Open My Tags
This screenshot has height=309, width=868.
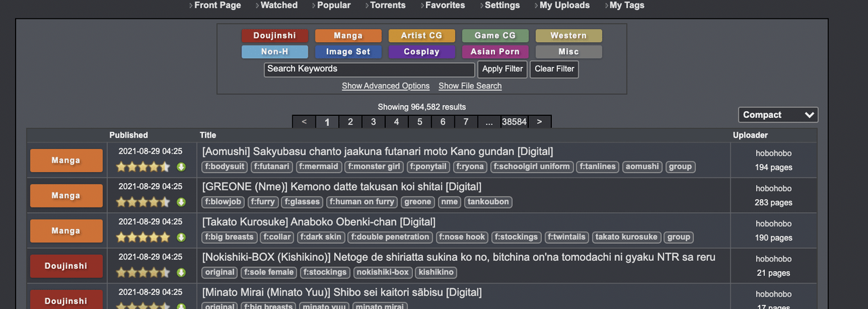pyautogui.click(x=627, y=5)
